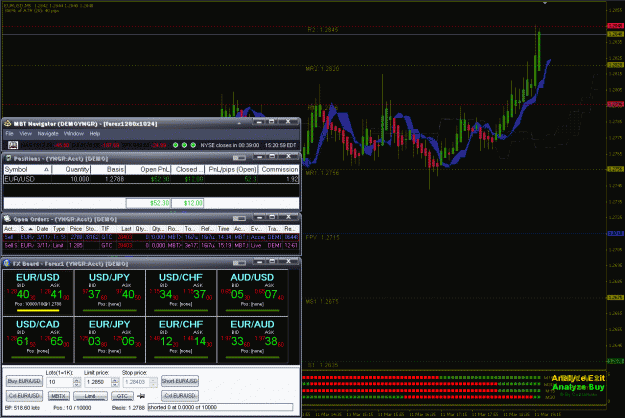625x418 pixels.
Task: Click the FX Board window globe icon
Action: pos(7,263)
